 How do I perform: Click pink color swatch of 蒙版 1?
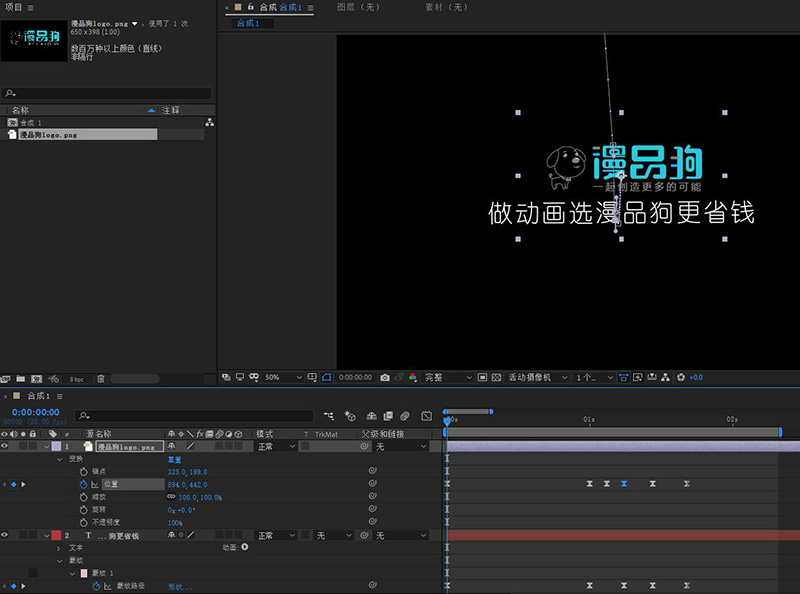point(84,574)
